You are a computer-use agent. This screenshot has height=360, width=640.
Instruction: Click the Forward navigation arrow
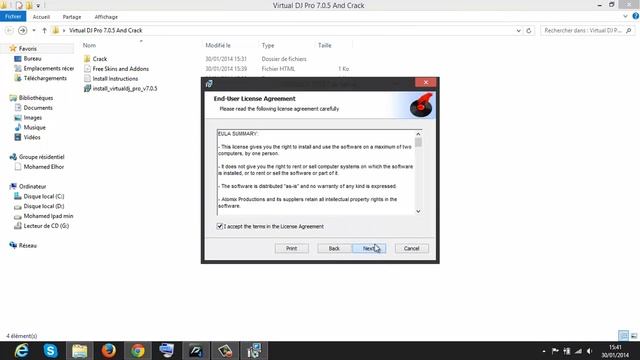(x=23, y=31)
